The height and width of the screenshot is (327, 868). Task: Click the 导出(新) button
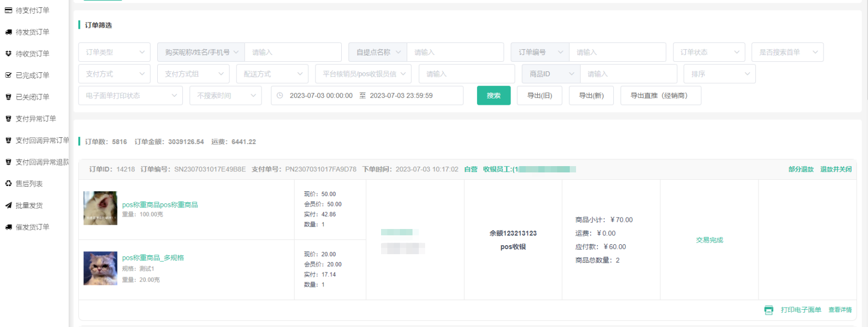tap(591, 96)
